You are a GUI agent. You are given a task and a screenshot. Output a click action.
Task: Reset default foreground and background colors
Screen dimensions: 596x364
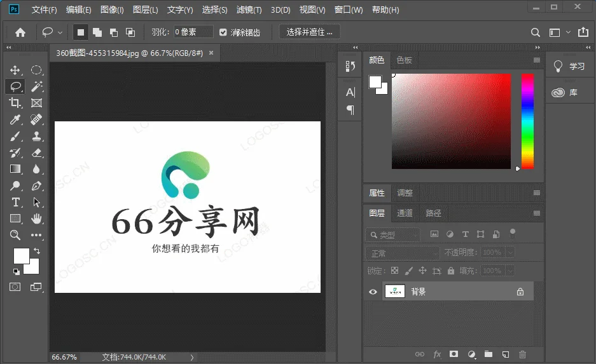coord(17,271)
